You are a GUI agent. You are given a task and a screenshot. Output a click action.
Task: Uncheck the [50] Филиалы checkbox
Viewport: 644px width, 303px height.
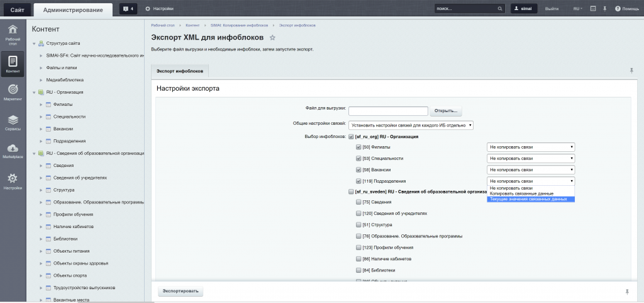click(x=358, y=147)
